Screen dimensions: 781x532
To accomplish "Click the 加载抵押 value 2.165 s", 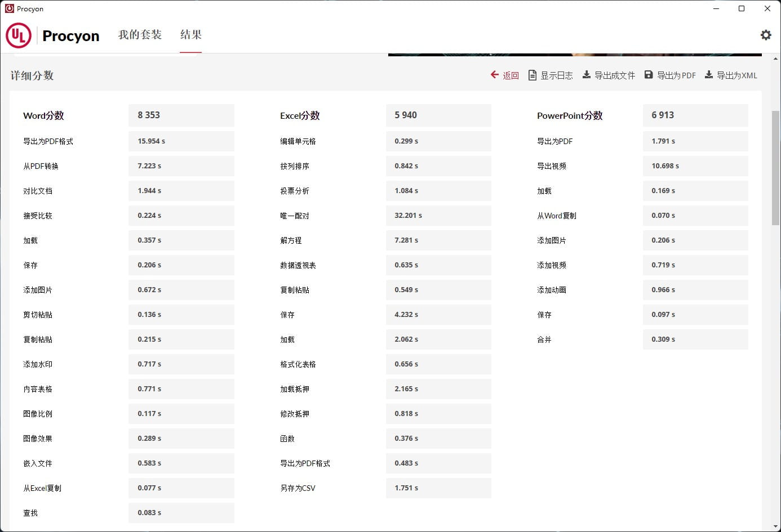I will tap(438, 389).
